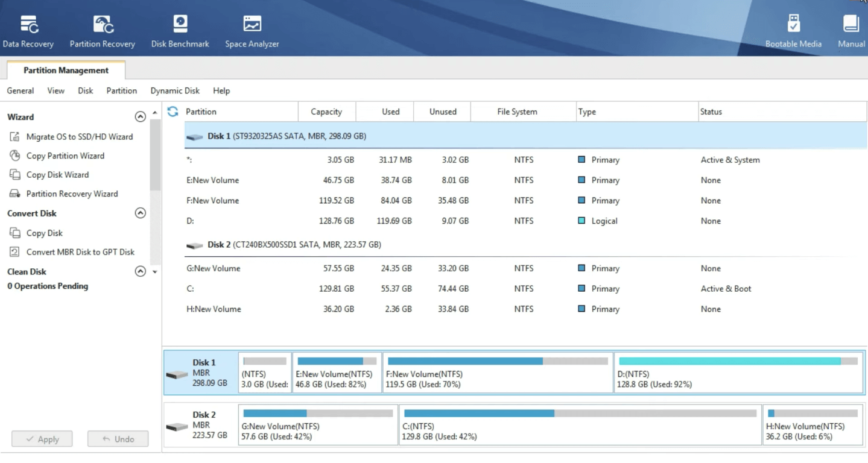
Task: Collapse the Wizard section
Action: pos(140,117)
